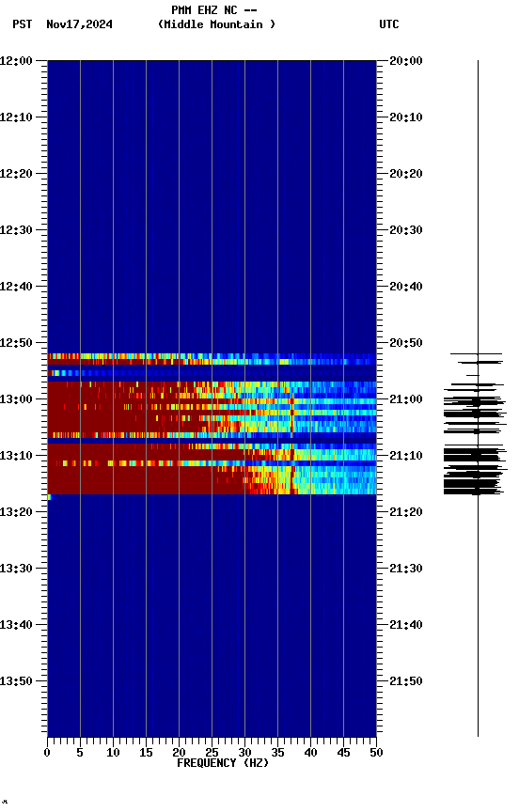Click the '20' frequency axis label

pos(179,753)
